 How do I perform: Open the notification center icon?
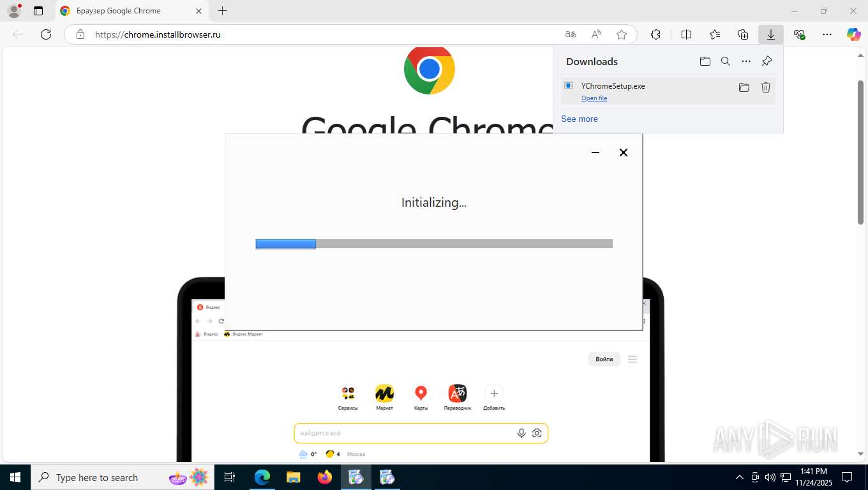(x=847, y=477)
